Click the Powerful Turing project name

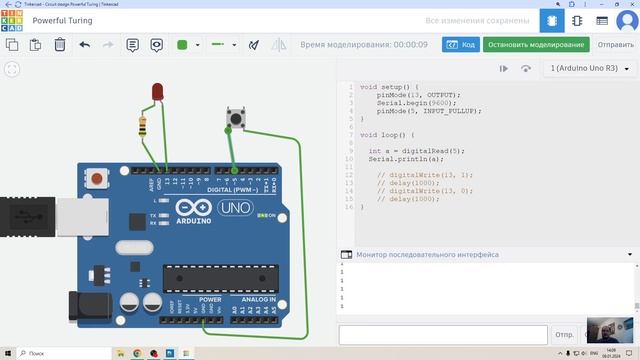(x=62, y=20)
